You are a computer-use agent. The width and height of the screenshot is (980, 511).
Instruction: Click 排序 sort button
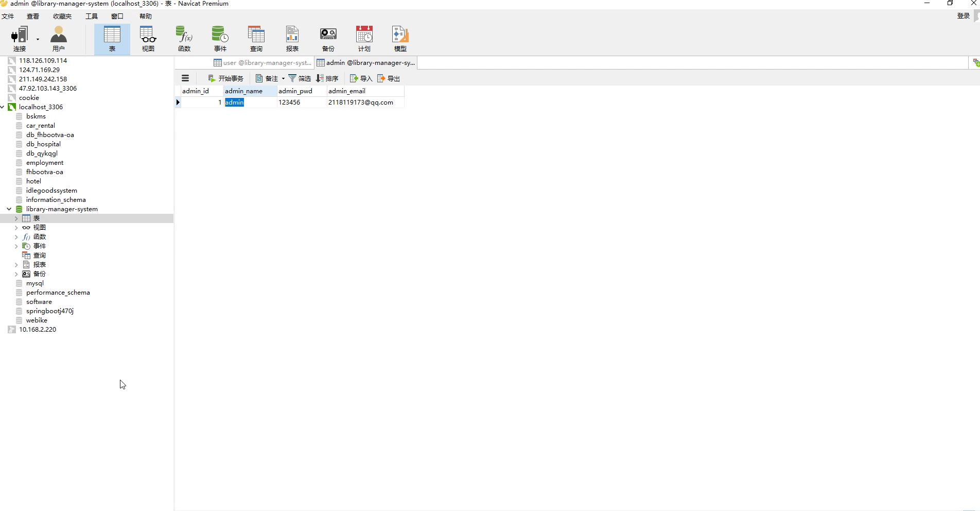click(327, 78)
